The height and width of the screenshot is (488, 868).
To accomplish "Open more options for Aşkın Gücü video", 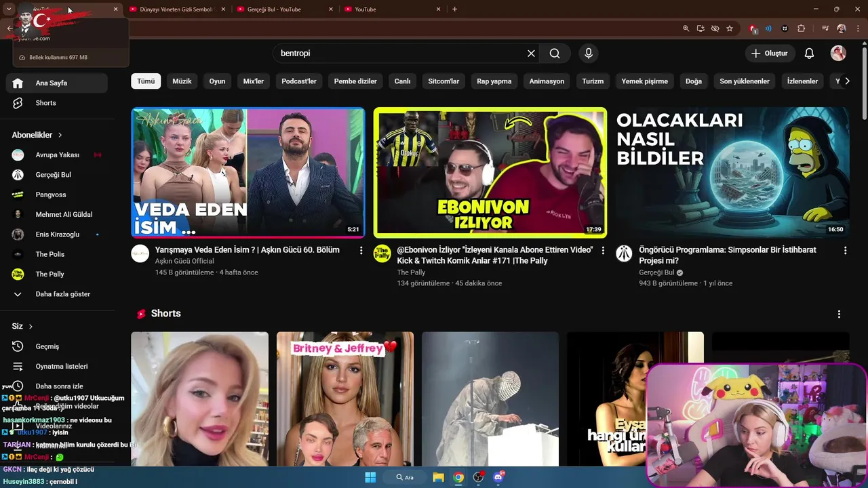I will click(x=361, y=251).
